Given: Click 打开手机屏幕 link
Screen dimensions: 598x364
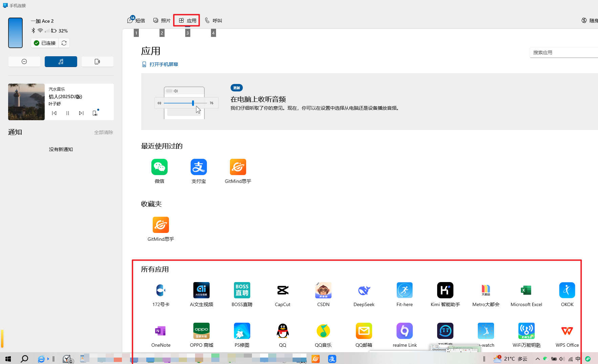Looking at the screenshot, I should pos(160,64).
